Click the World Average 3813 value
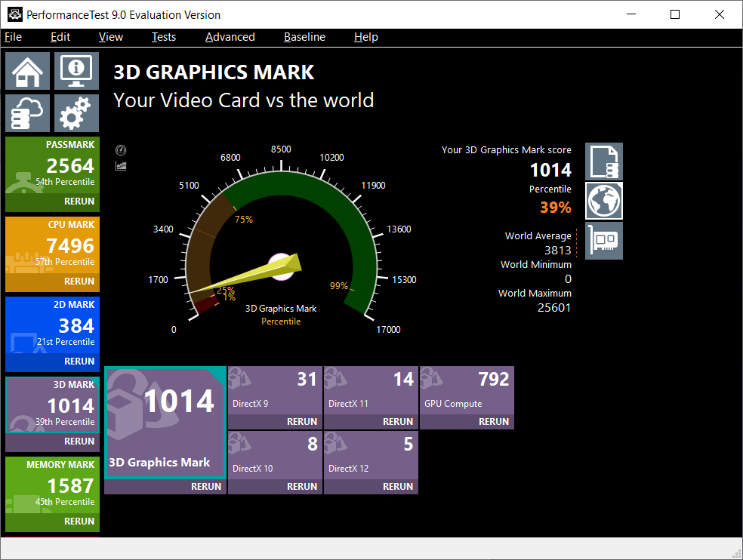743x560 pixels. [558, 250]
